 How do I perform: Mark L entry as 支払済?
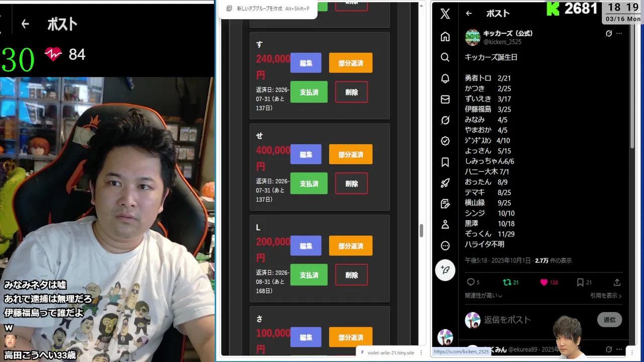(309, 275)
